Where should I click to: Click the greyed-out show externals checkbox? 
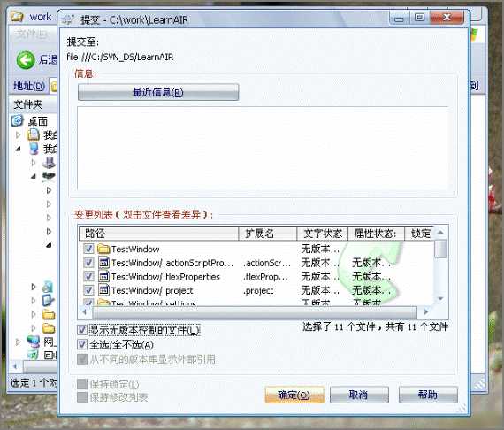click(x=82, y=359)
